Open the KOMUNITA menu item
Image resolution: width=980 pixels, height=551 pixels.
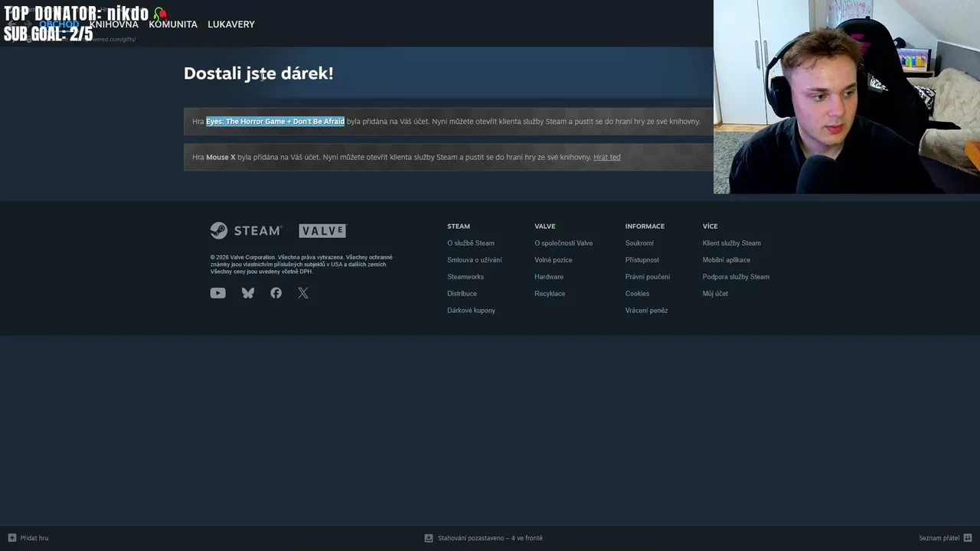(173, 24)
